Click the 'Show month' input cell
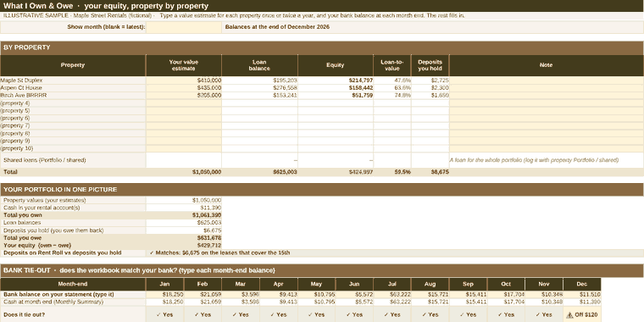This screenshot has width=644, height=322. (x=184, y=27)
